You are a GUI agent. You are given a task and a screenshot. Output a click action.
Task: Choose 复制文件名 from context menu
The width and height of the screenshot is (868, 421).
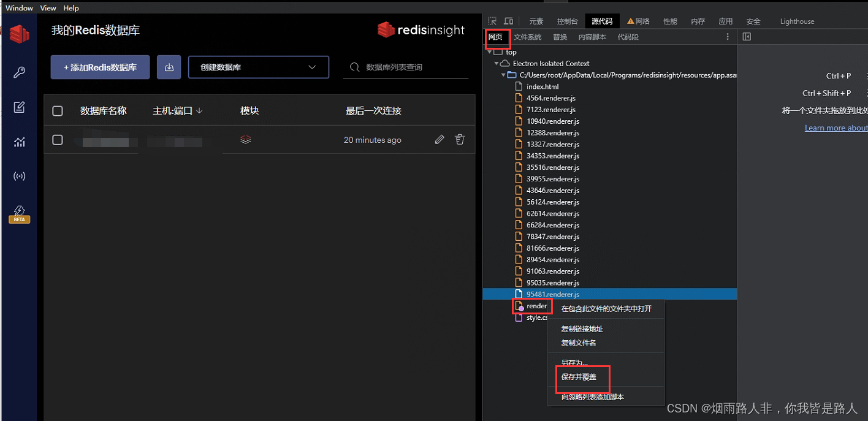click(x=606, y=343)
